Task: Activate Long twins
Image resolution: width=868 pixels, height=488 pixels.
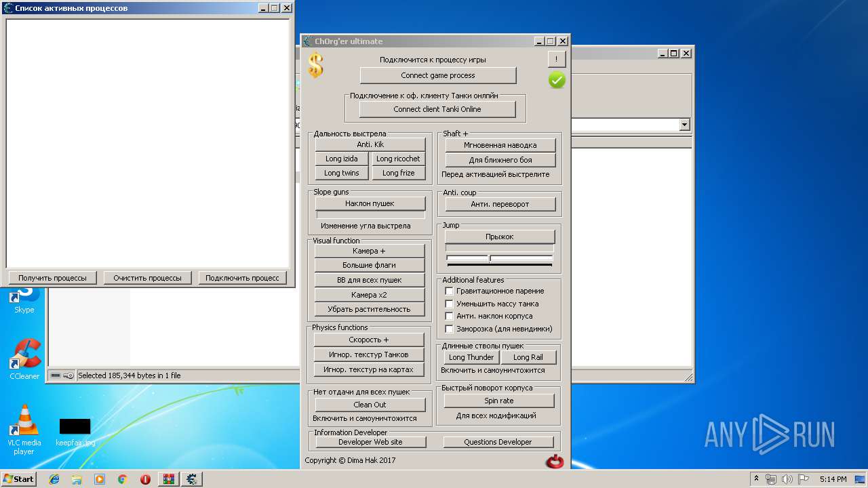Action: click(x=342, y=173)
